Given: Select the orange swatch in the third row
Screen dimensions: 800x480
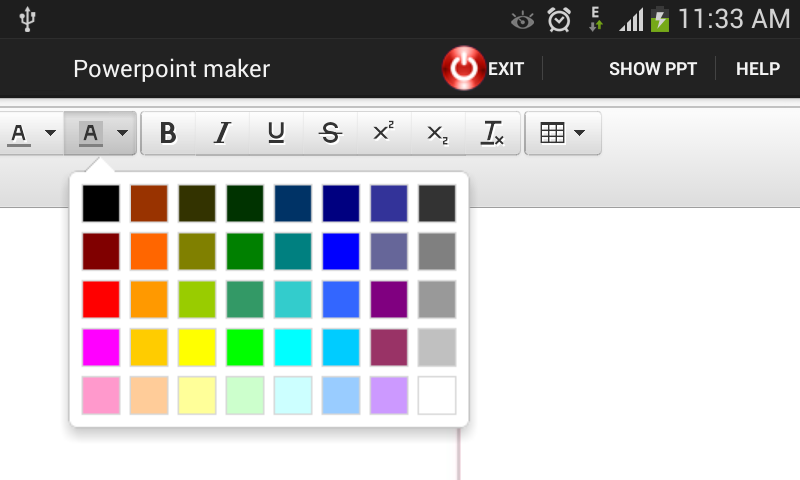Looking at the screenshot, I should [149, 299].
